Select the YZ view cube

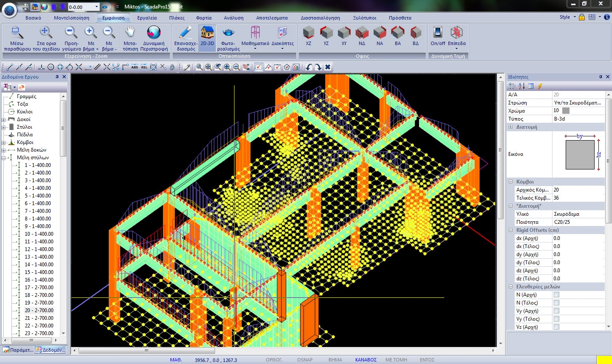(326, 33)
